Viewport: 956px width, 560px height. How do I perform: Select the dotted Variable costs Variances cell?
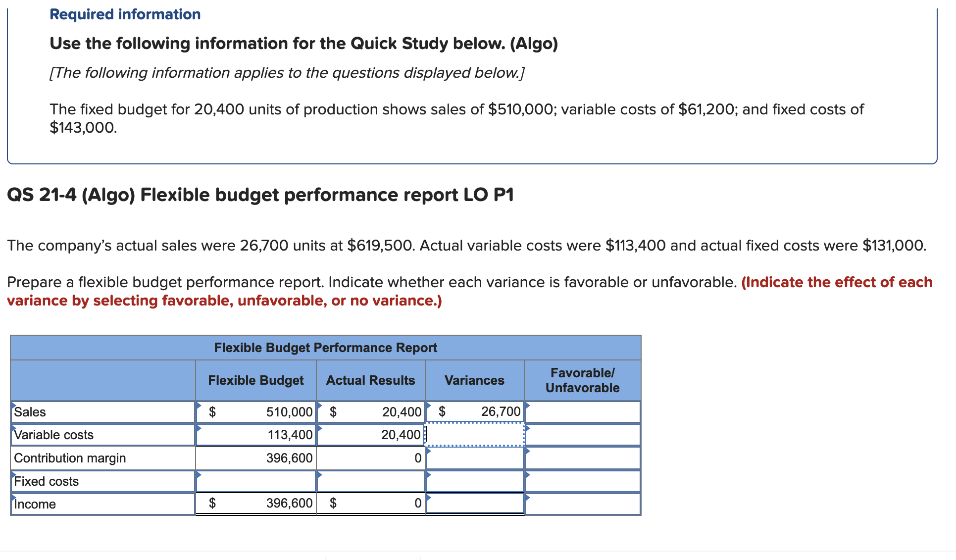[474, 435]
